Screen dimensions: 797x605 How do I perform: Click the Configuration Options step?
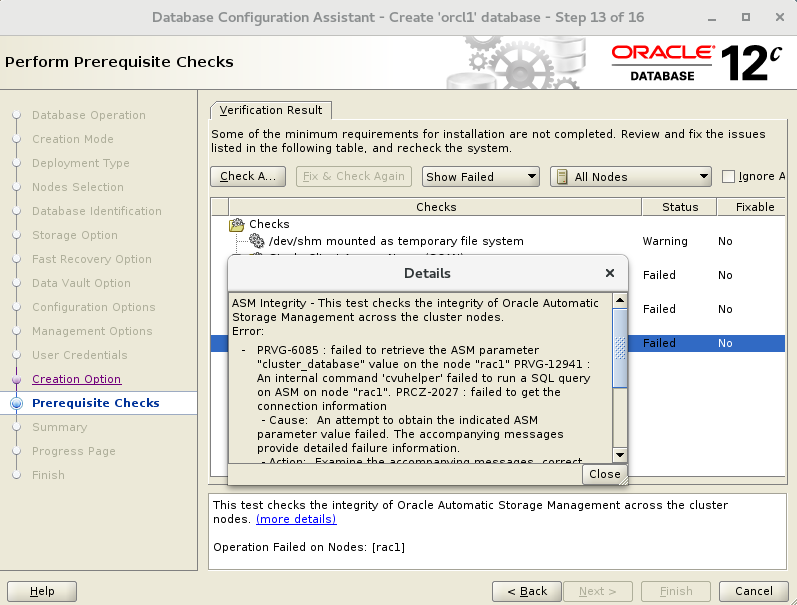(x=94, y=307)
